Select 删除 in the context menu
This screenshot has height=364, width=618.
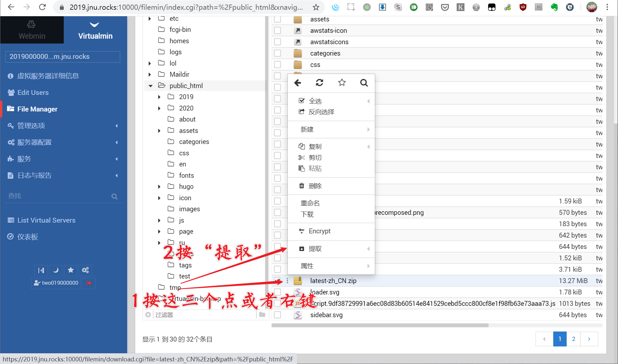coord(315,186)
